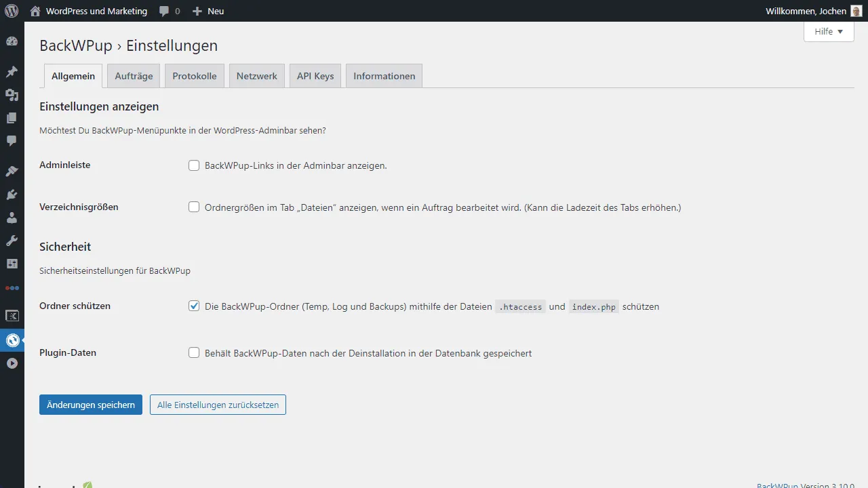Switch to the Allgemein tab
The image size is (868, 488).
click(73, 76)
